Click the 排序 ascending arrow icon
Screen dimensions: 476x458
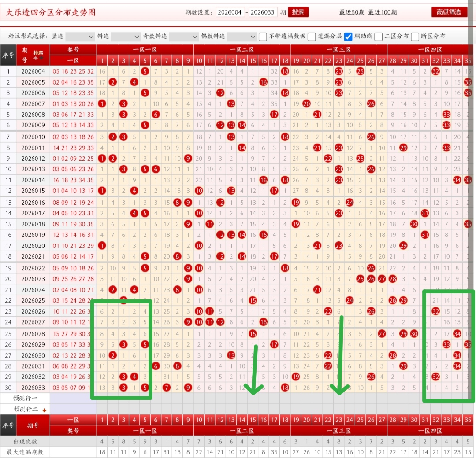click(x=36, y=58)
